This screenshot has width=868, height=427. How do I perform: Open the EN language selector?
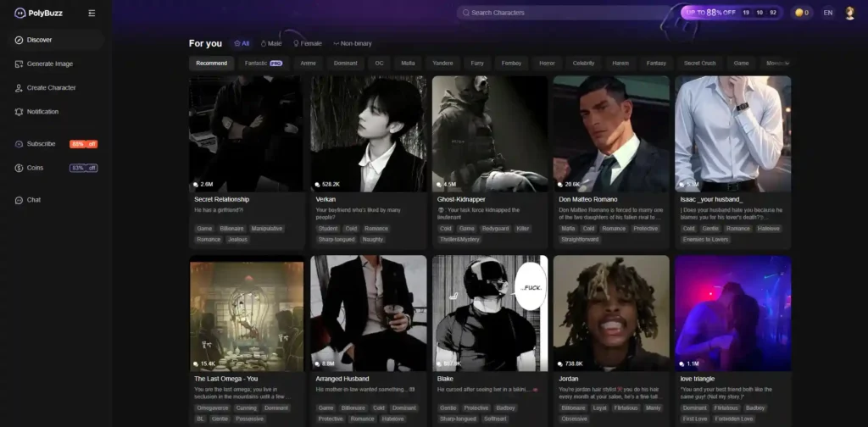pos(827,13)
